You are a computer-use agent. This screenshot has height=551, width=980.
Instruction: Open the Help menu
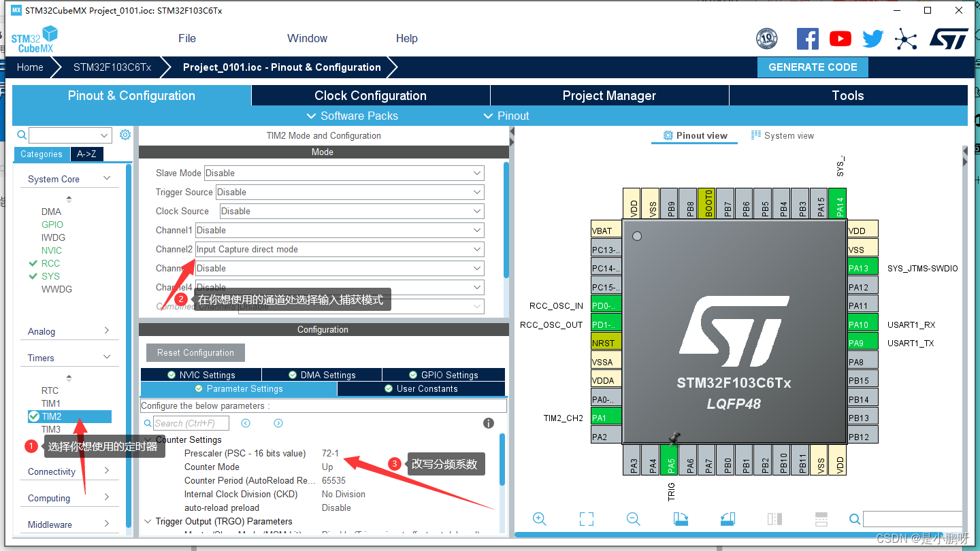[407, 38]
